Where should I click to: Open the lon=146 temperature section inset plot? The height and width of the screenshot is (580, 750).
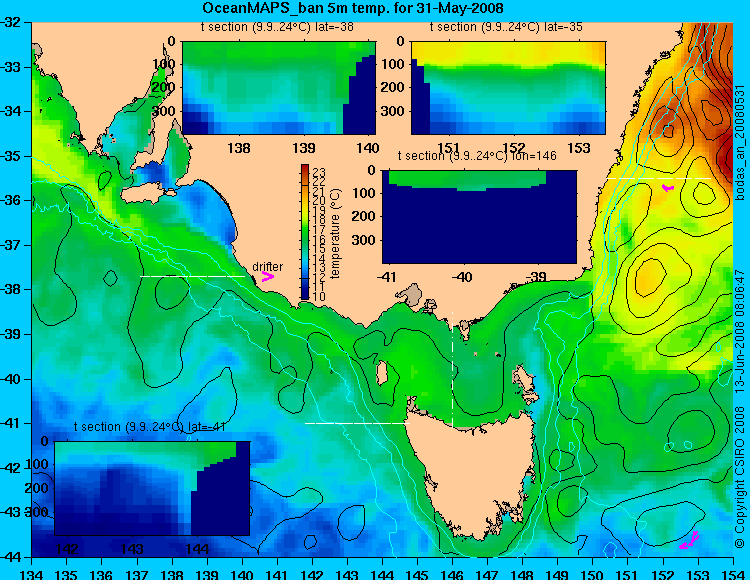pyautogui.click(x=479, y=216)
